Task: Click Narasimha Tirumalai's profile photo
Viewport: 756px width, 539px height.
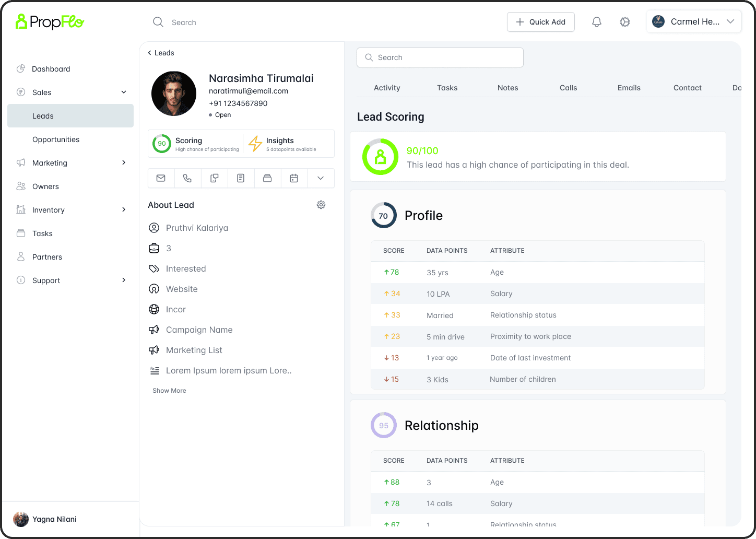Action: point(174,93)
